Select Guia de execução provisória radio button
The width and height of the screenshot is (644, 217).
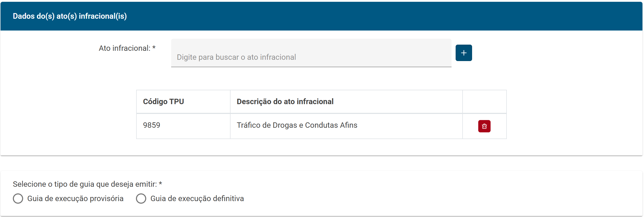tap(18, 199)
